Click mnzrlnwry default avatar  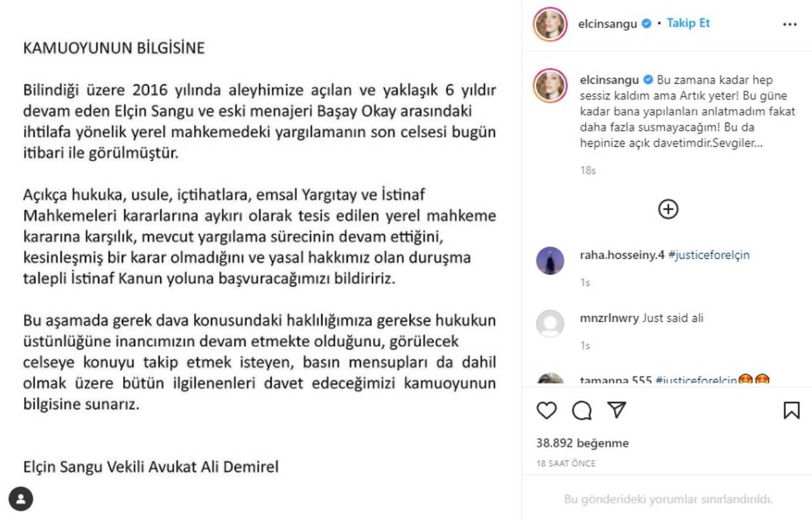click(549, 323)
